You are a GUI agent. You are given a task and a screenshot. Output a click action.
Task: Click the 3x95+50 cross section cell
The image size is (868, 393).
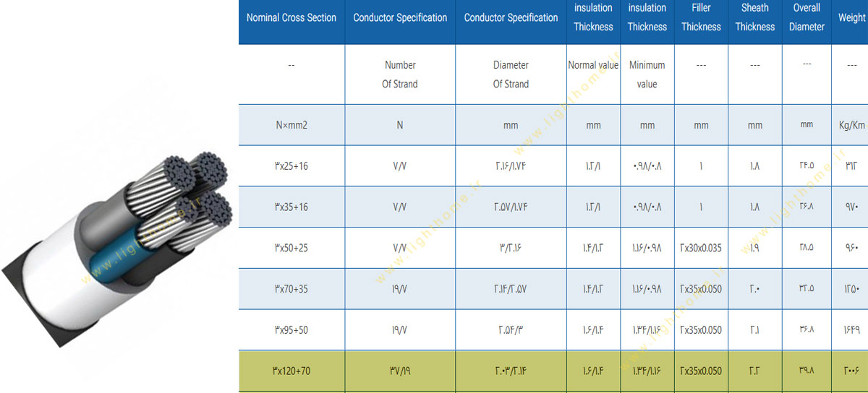pos(292,330)
